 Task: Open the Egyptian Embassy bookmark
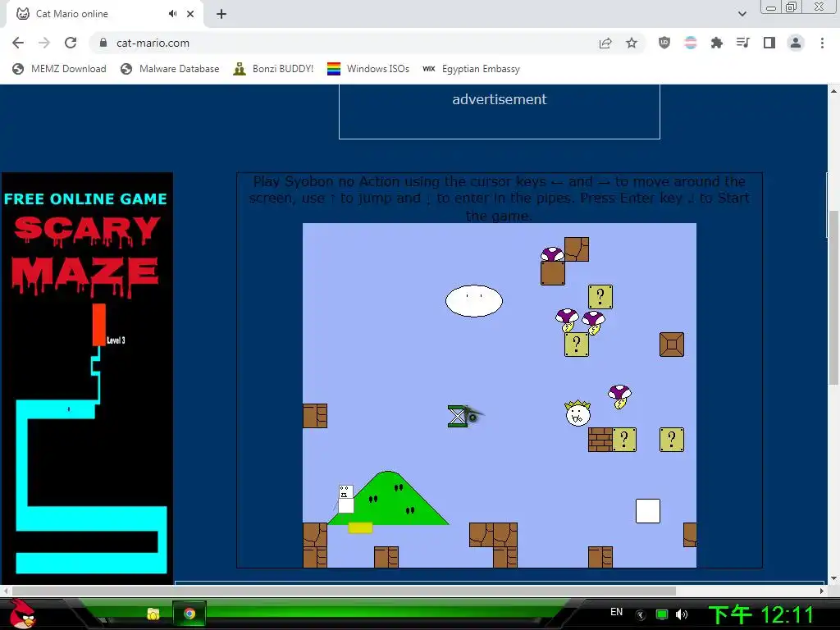(x=471, y=69)
